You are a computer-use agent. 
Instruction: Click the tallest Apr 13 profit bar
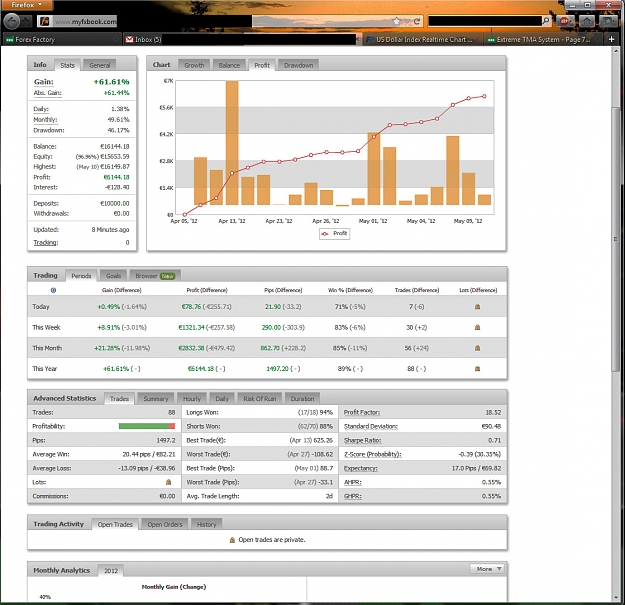point(232,143)
